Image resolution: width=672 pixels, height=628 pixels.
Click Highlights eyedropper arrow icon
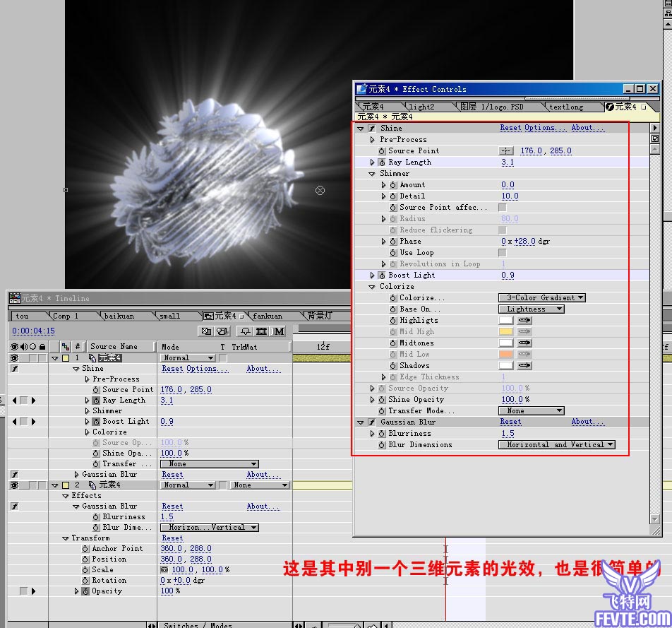tap(524, 320)
